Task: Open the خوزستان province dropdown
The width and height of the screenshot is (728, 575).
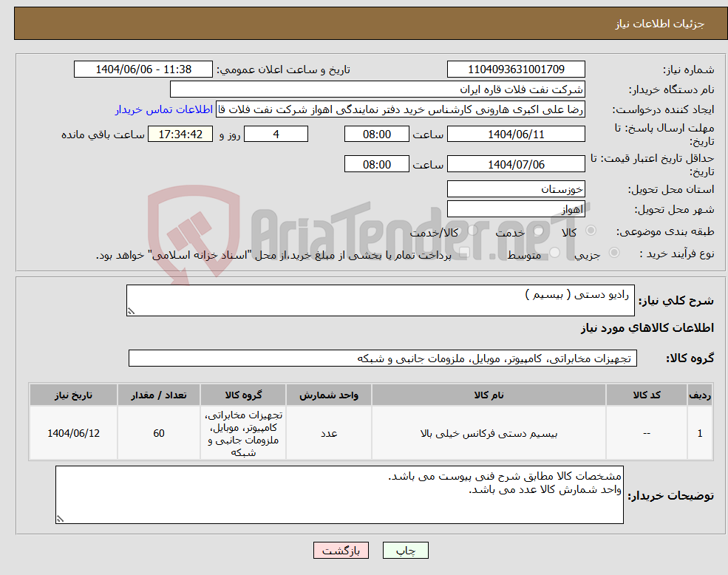Action: click(515, 188)
